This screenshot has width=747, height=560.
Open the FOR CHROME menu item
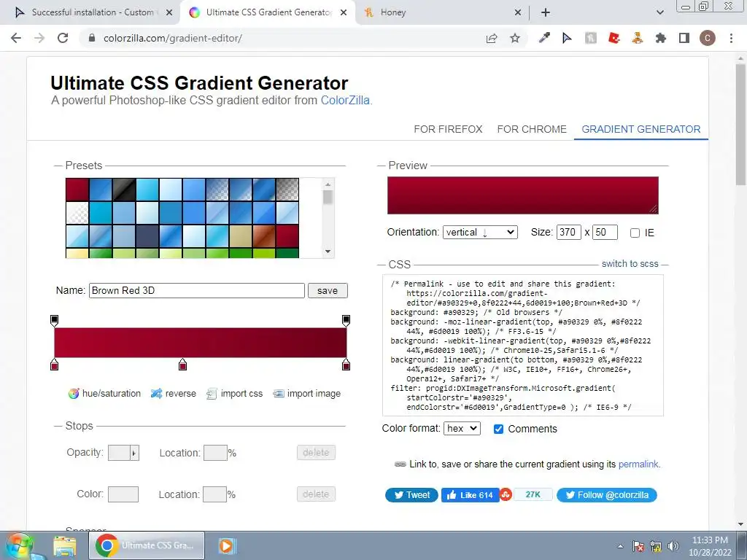click(532, 129)
